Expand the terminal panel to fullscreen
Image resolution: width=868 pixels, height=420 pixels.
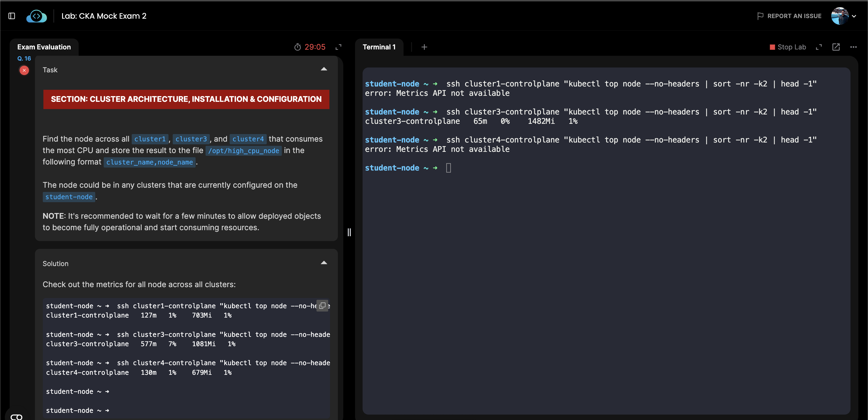click(819, 47)
